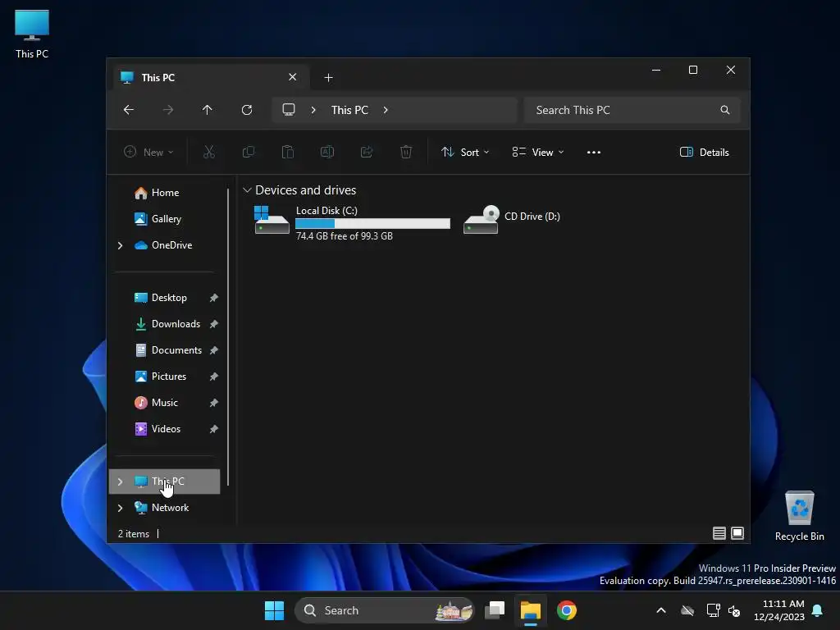
Task: Switch to large thumbnails view in status bar
Action: pyautogui.click(x=737, y=533)
